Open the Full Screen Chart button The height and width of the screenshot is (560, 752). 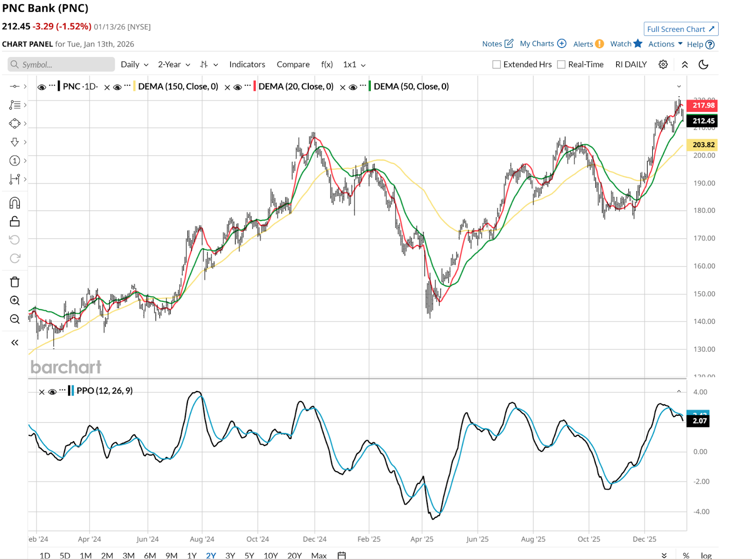pos(681,29)
